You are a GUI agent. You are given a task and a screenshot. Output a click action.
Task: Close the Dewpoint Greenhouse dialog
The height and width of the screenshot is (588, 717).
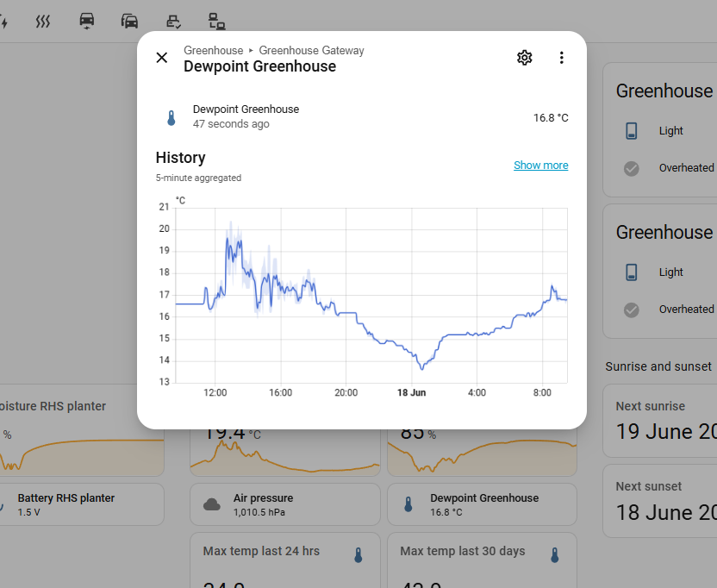162,58
